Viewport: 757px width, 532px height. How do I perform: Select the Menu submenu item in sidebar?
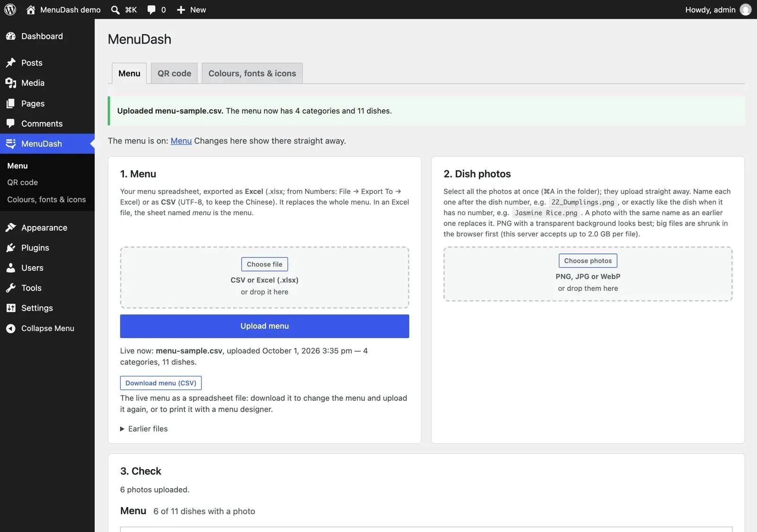(18, 166)
